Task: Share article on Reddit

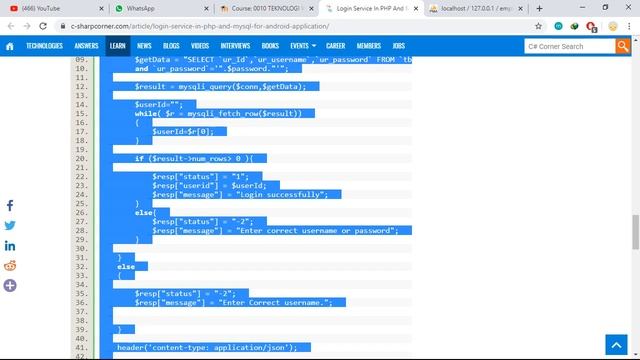Action: [x=10, y=266]
